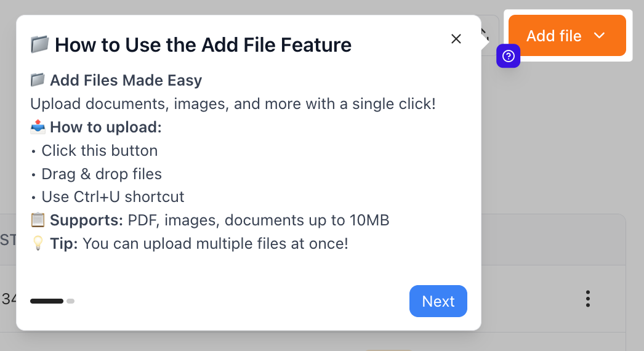Open the three-dot row actions menu
Image resolution: width=644 pixels, height=351 pixels.
(588, 299)
